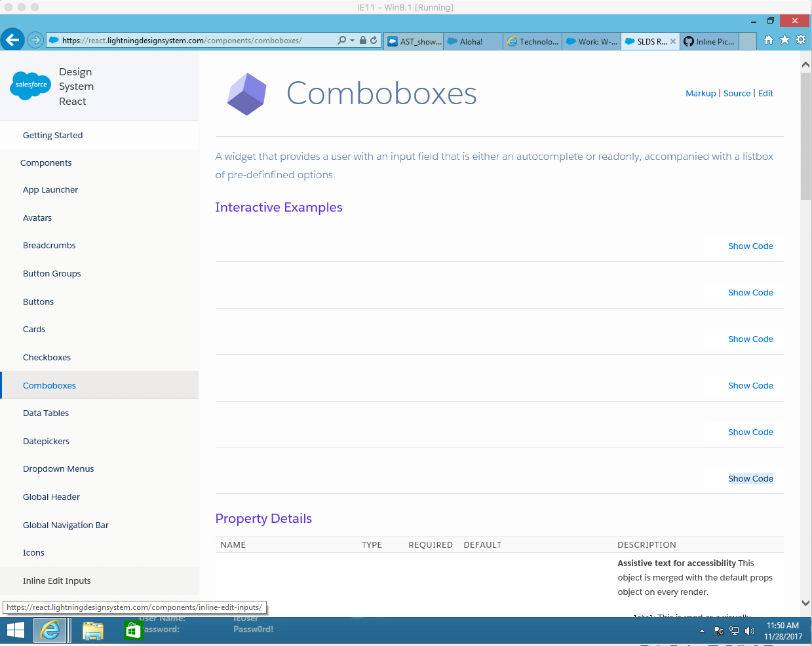Click the GitHub logo on the Inline Pic tab

tap(689, 41)
